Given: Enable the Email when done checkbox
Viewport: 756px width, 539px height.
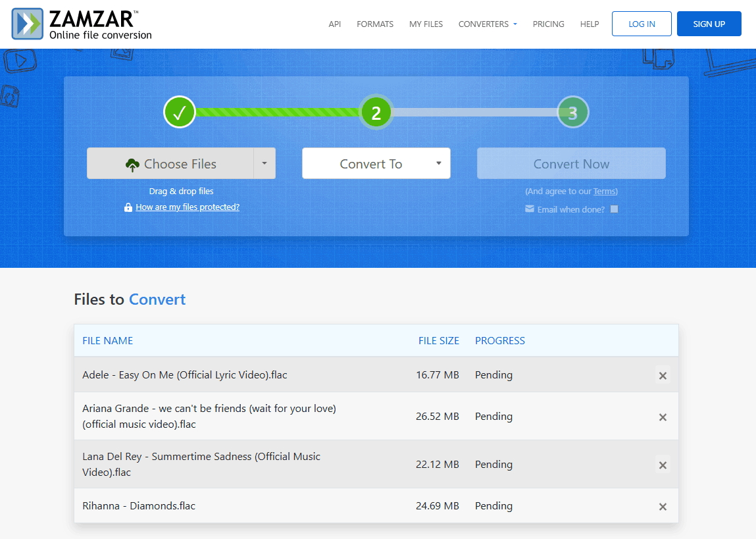Looking at the screenshot, I should click(x=614, y=209).
